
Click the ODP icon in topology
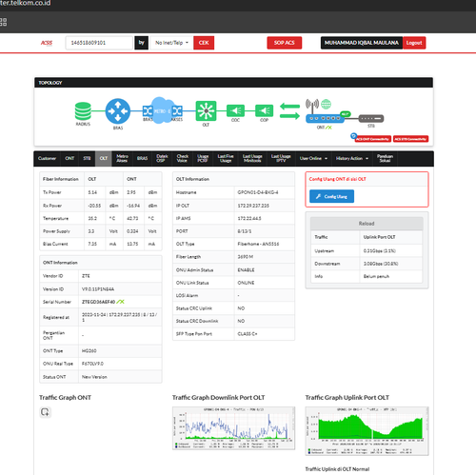click(264, 110)
